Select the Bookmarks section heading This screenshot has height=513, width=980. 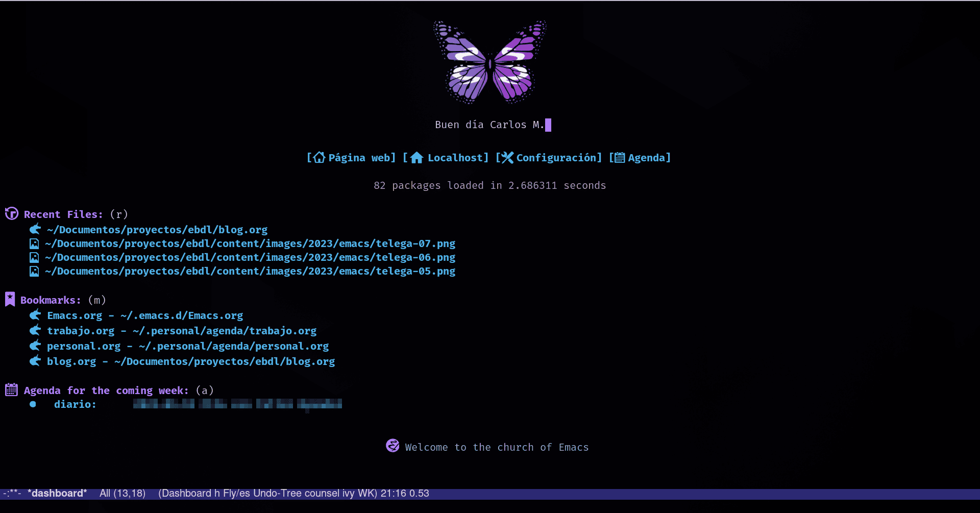click(51, 300)
